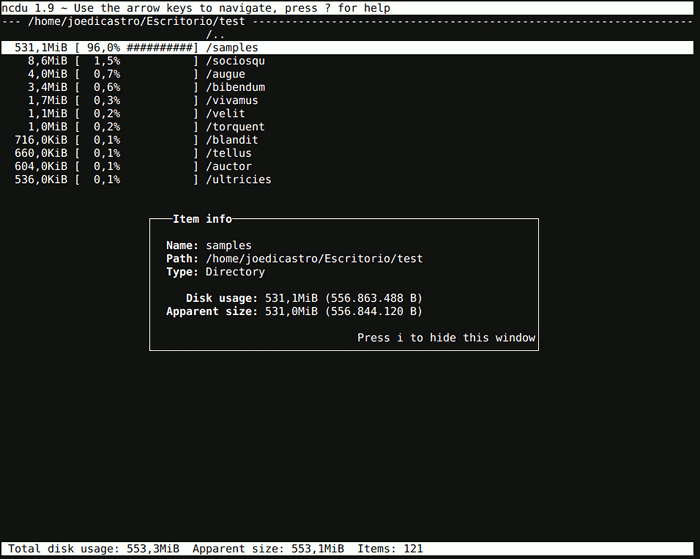Select the /auctor directory entry
The width and height of the screenshot is (700, 559).
(x=229, y=166)
